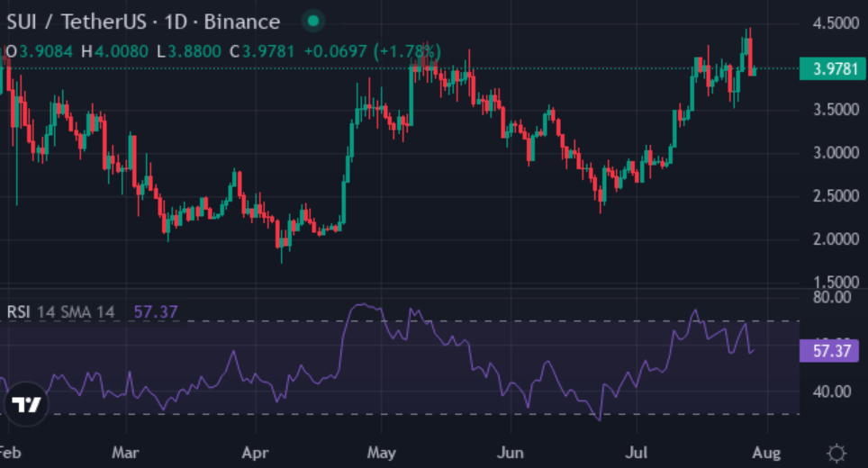This screenshot has height=468, width=868.
Task: Click the 2.0000 price axis label
Action: point(836,239)
